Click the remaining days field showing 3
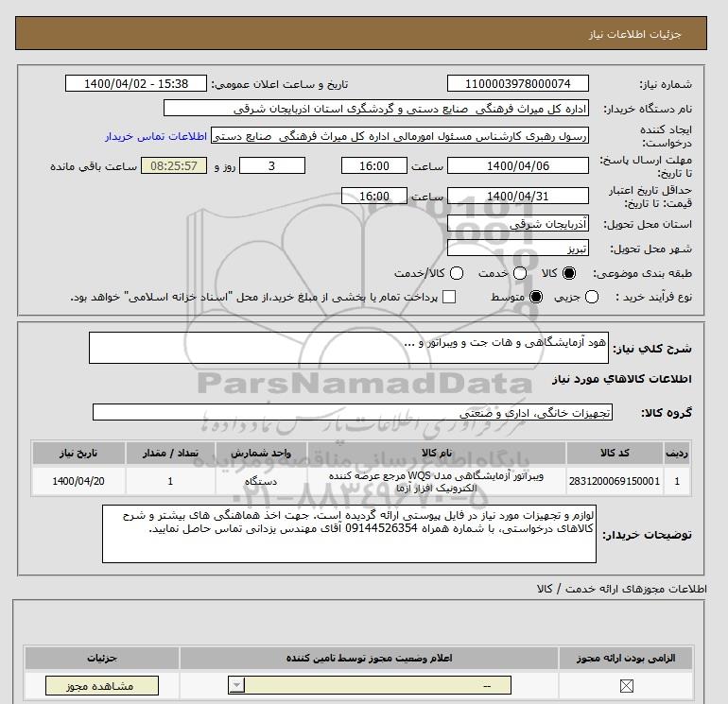 272,165
